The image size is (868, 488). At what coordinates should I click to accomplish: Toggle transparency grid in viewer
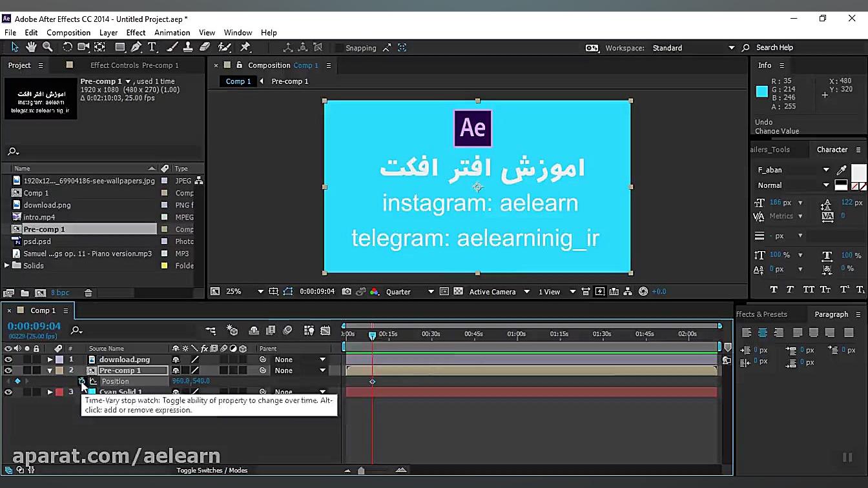pyautogui.click(x=459, y=292)
